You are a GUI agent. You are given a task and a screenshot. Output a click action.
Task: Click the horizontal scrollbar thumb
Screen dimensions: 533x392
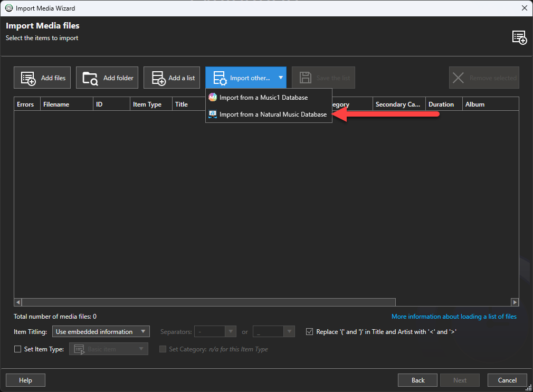208,302
